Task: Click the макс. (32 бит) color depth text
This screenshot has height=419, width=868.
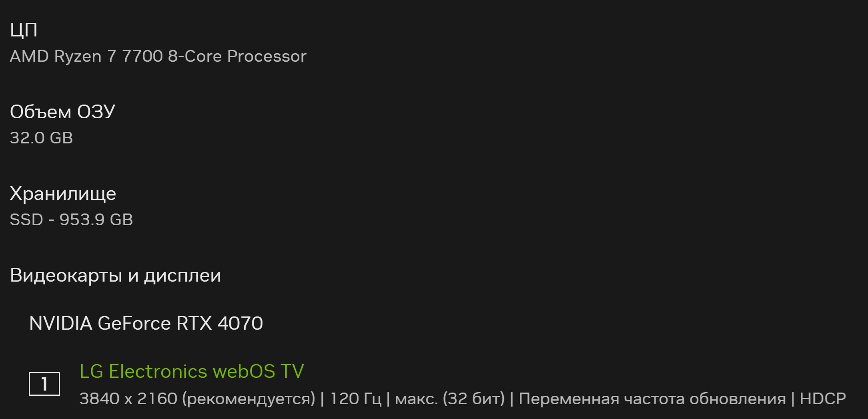Action: coord(450,399)
